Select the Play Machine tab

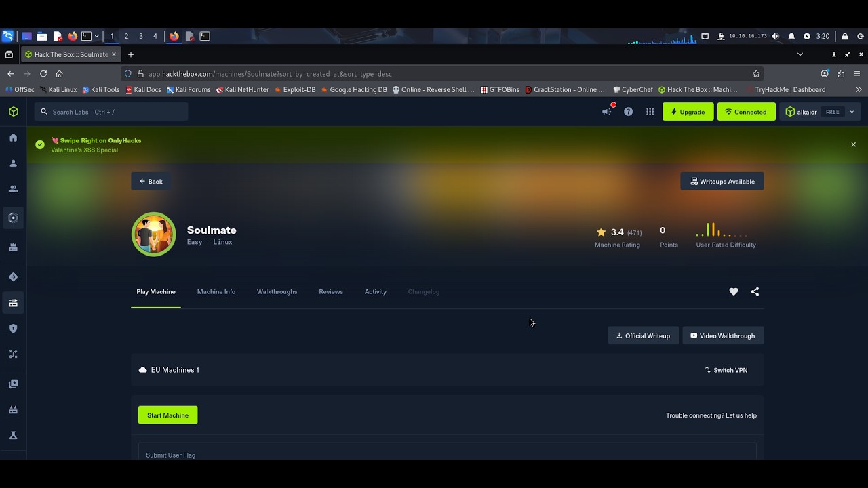tap(156, 291)
